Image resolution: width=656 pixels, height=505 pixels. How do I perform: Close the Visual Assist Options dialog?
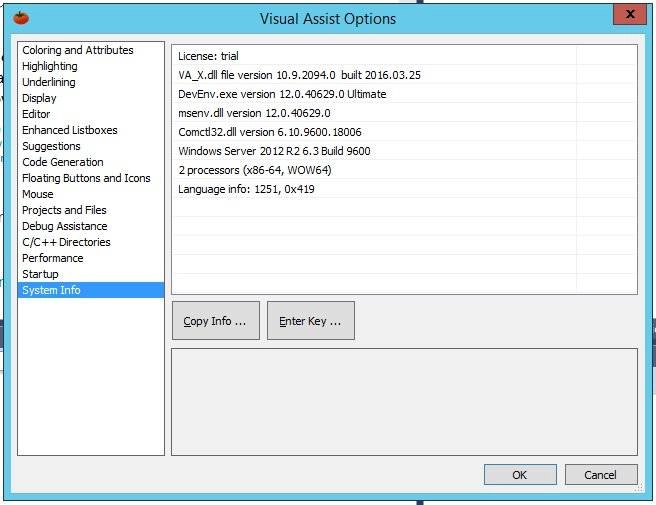tap(630, 14)
